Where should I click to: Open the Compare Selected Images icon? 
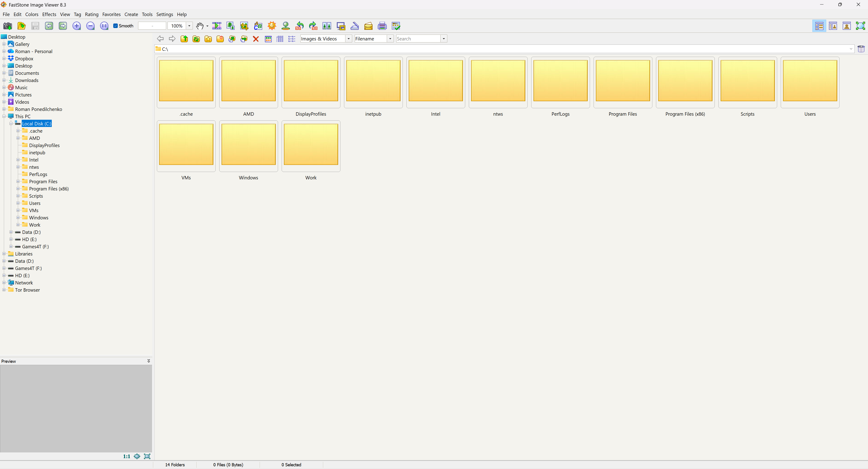327,26
